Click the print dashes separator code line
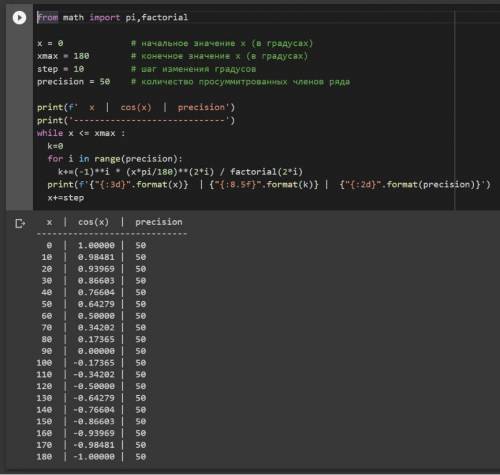 coord(136,120)
